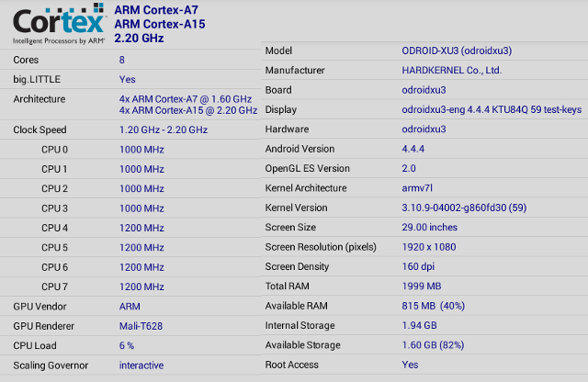Click the 'Available RAM' row label
The height and width of the screenshot is (382, 588).
(x=296, y=306)
